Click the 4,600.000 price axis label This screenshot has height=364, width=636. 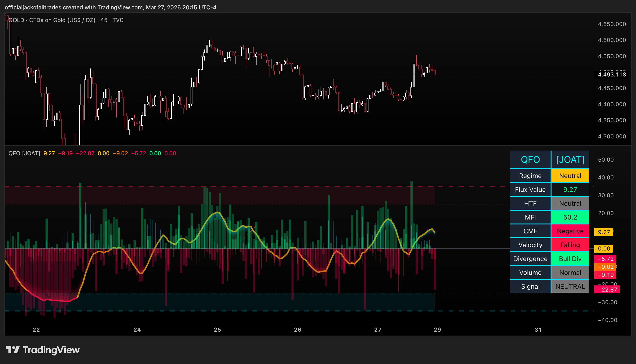point(612,40)
